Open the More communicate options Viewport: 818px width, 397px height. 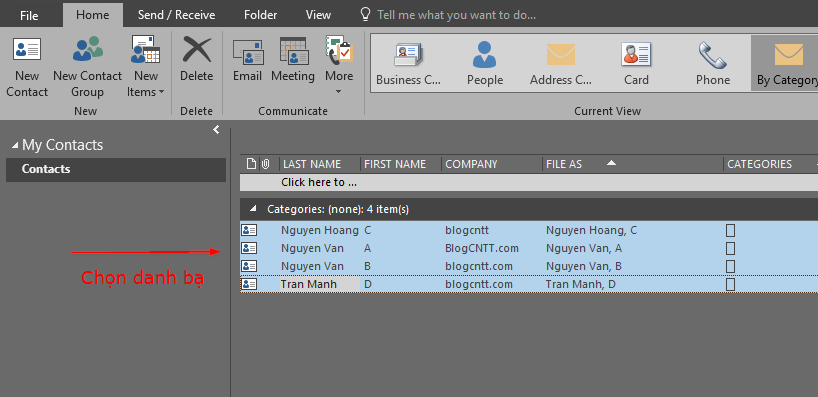[339, 65]
